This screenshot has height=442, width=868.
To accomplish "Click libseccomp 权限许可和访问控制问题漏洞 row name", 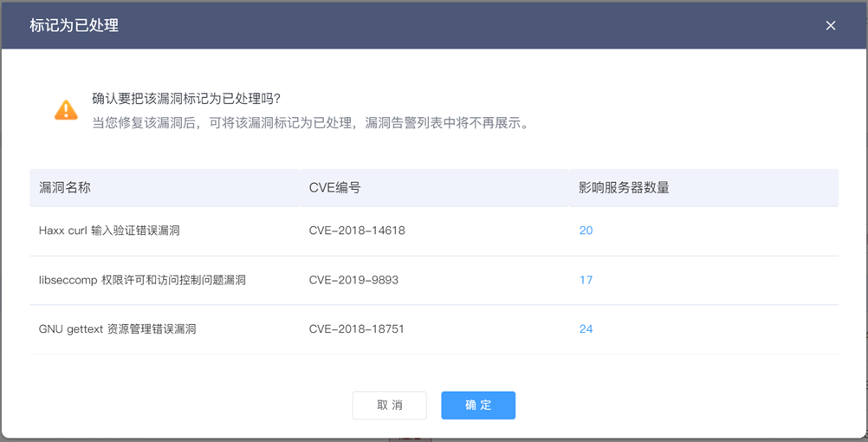I will (x=142, y=280).
